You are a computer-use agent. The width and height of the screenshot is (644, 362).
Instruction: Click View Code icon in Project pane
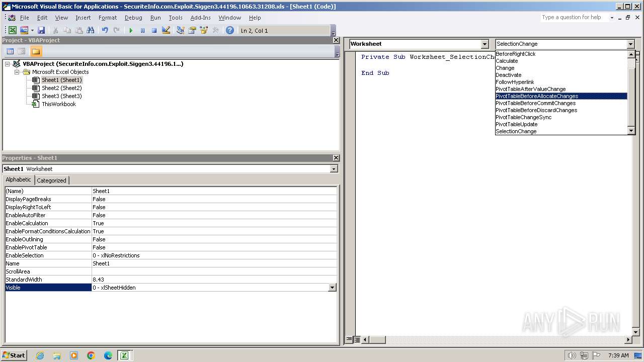(x=10, y=51)
